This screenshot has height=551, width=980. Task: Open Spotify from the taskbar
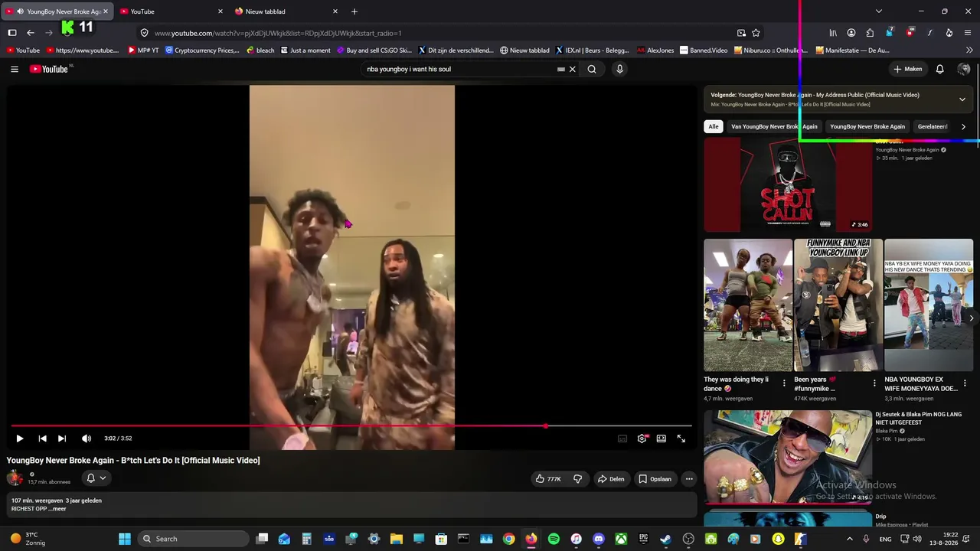click(x=554, y=539)
